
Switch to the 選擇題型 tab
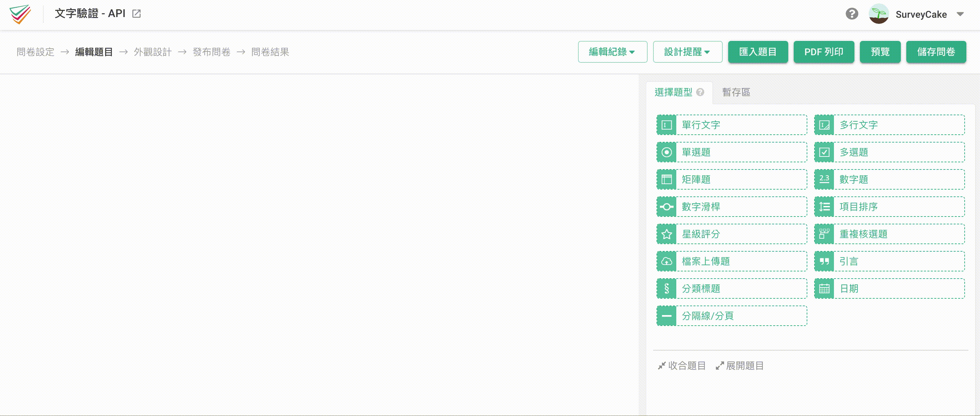[x=679, y=92]
